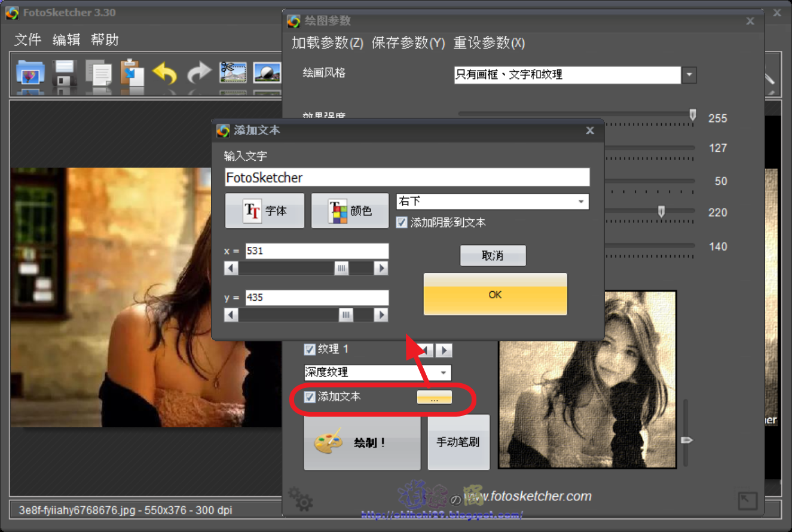
Task: Click the collapse window arrow icon at bottom right
Action: [748, 501]
